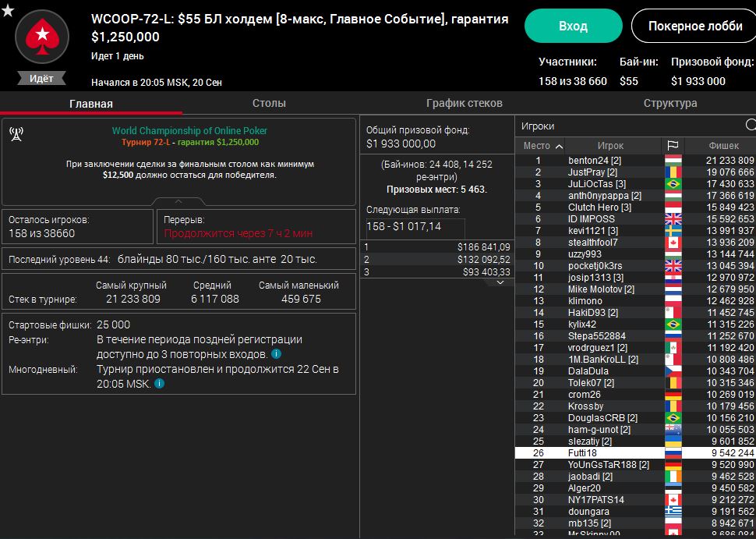Viewport: 756px width, 539px height.
Task: Click the flag beside Stepa552884
Action: (x=673, y=336)
